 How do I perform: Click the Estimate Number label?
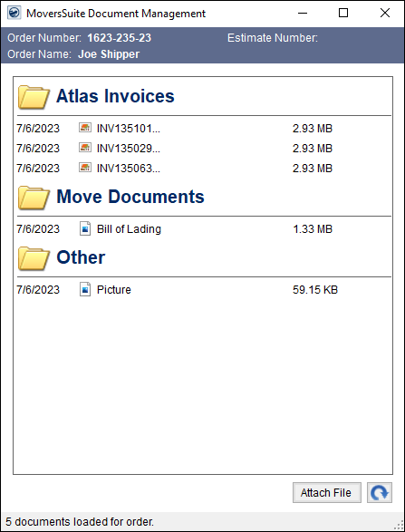(x=273, y=38)
